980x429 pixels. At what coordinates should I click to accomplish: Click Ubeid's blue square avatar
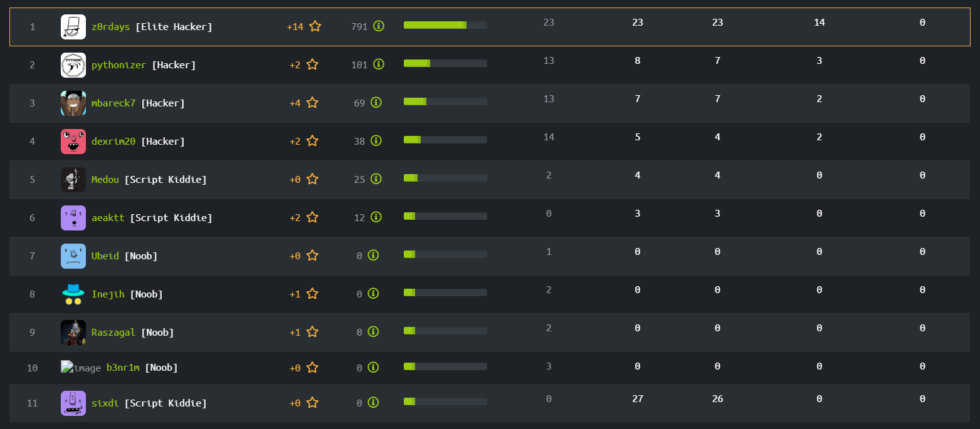(x=73, y=256)
